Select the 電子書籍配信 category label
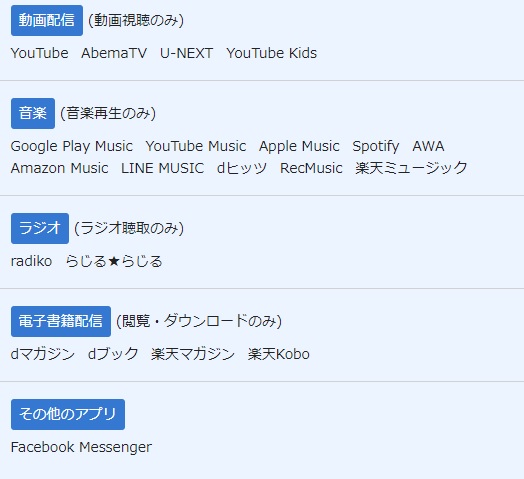This screenshot has height=479, width=524. click(61, 321)
